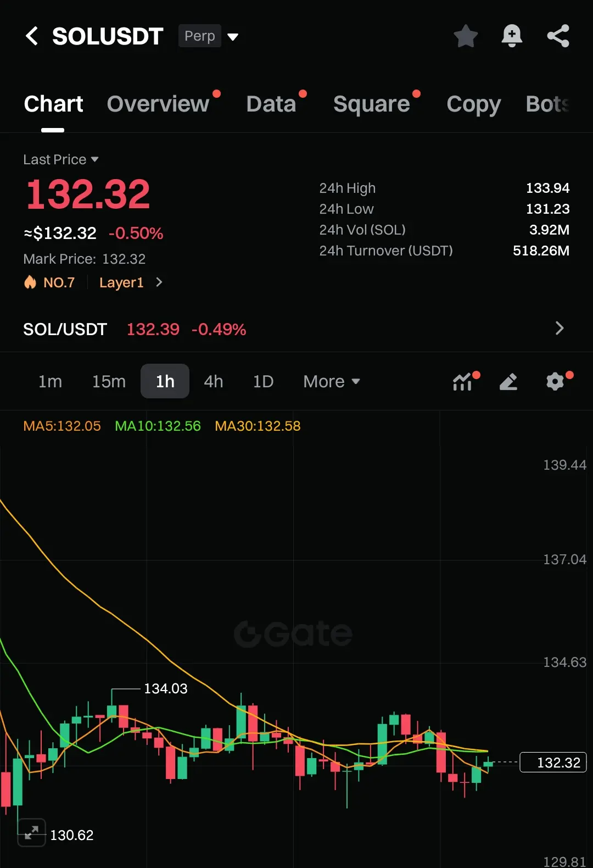Screen dimensions: 593x868
Task: Open the Layer1 sector link
Action: pos(121,282)
